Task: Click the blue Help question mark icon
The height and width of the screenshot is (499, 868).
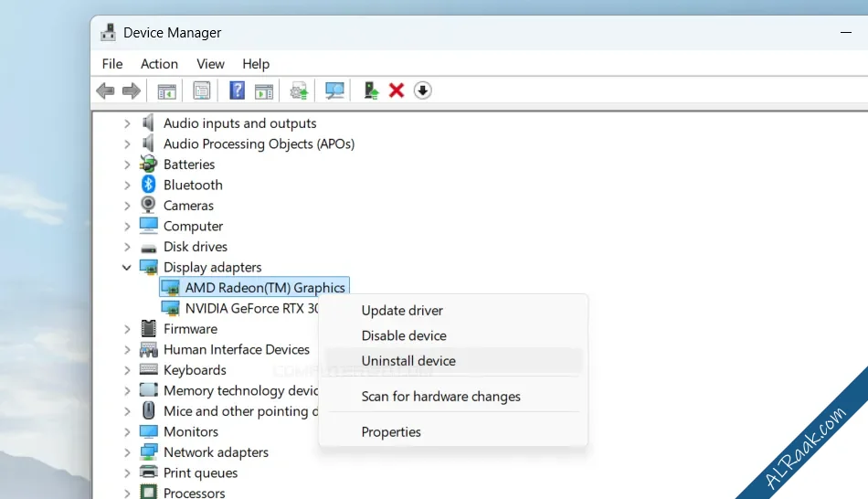Action: [237, 90]
